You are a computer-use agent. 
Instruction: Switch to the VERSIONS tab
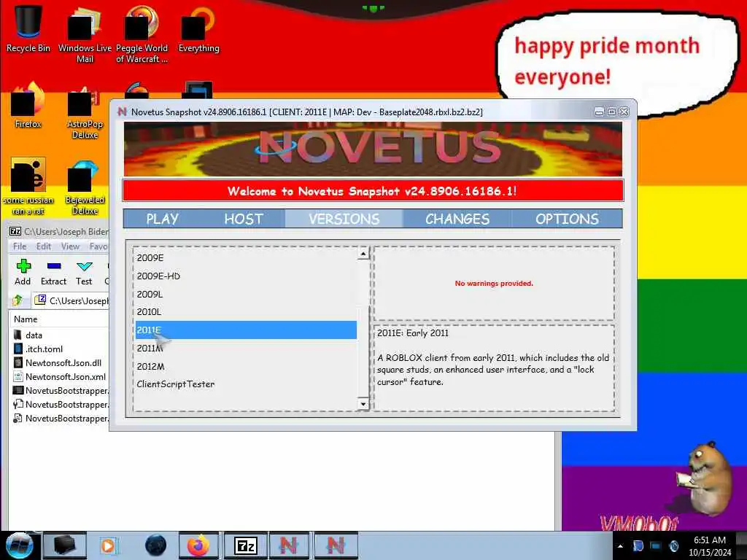point(344,219)
